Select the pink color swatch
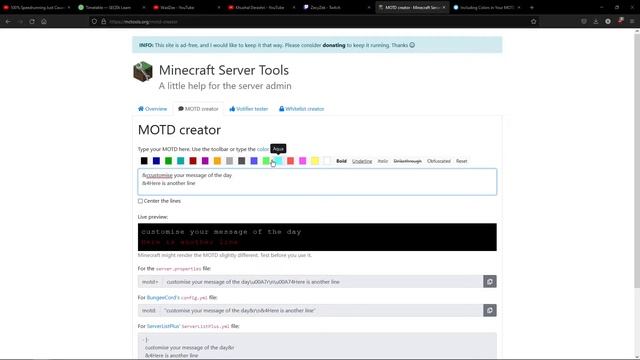Viewport: 640px width, 360px height. click(x=303, y=161)
